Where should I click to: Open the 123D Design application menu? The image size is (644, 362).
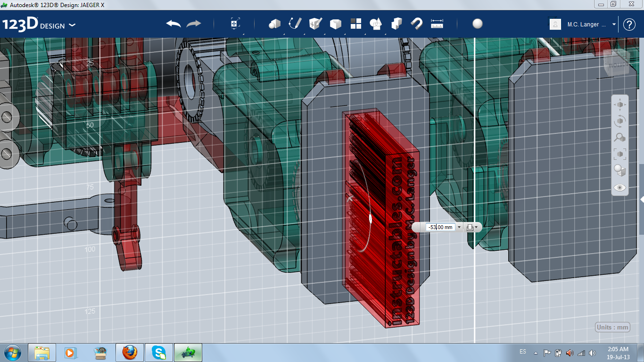pyautogui.click(x=39, y=25)
